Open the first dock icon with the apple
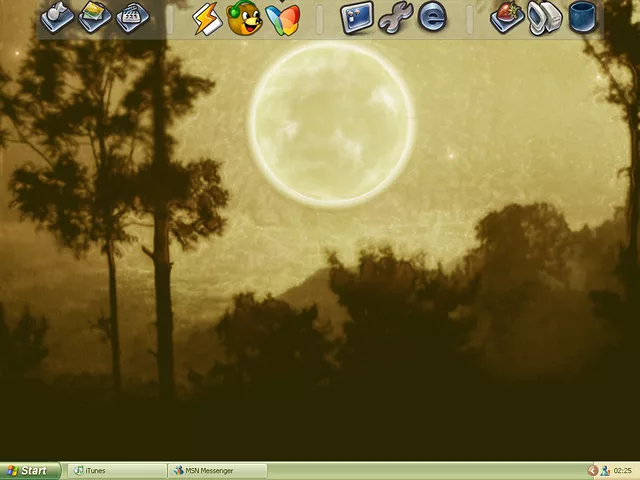 [58, 17]
